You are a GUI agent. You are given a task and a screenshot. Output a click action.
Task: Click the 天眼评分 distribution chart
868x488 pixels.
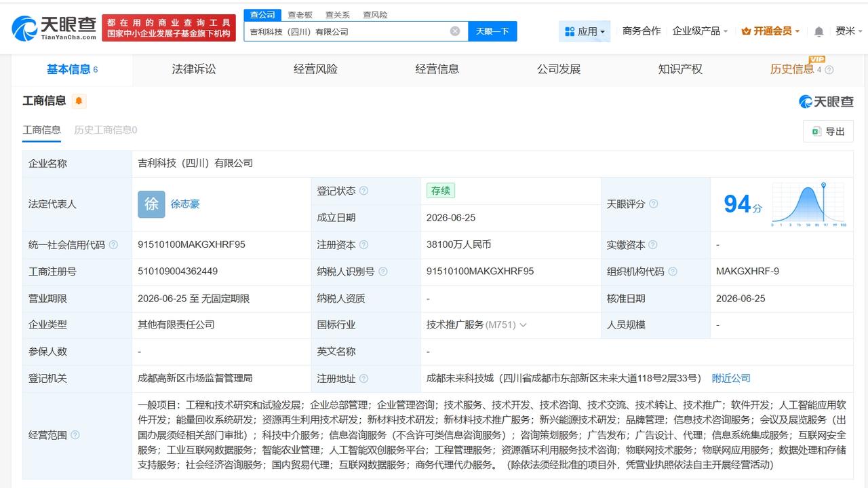coord(808,204)
